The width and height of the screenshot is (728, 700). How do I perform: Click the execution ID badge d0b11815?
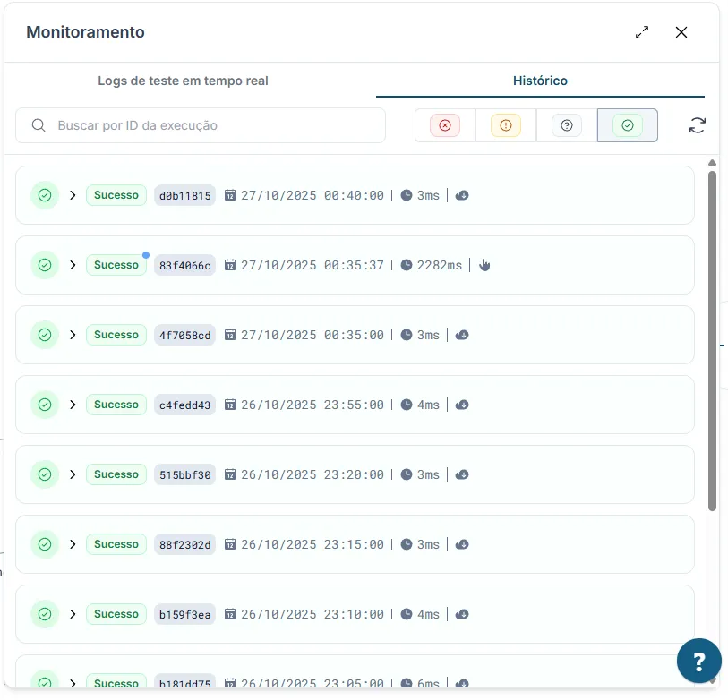click(x=184, y=196)
